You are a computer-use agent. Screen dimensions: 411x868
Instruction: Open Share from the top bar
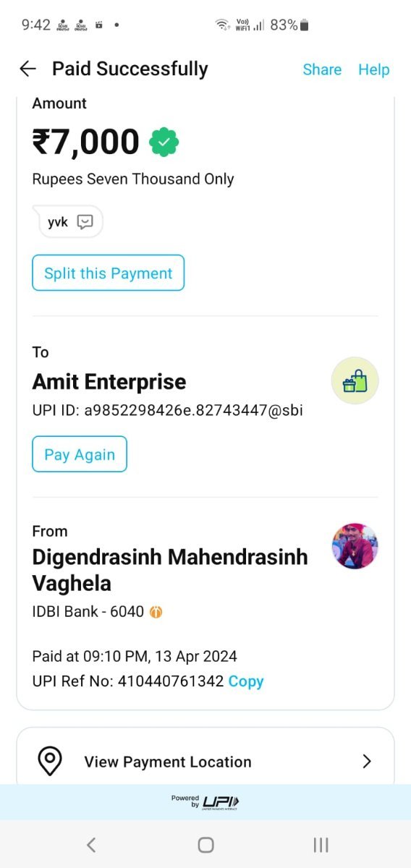(322, 69)
